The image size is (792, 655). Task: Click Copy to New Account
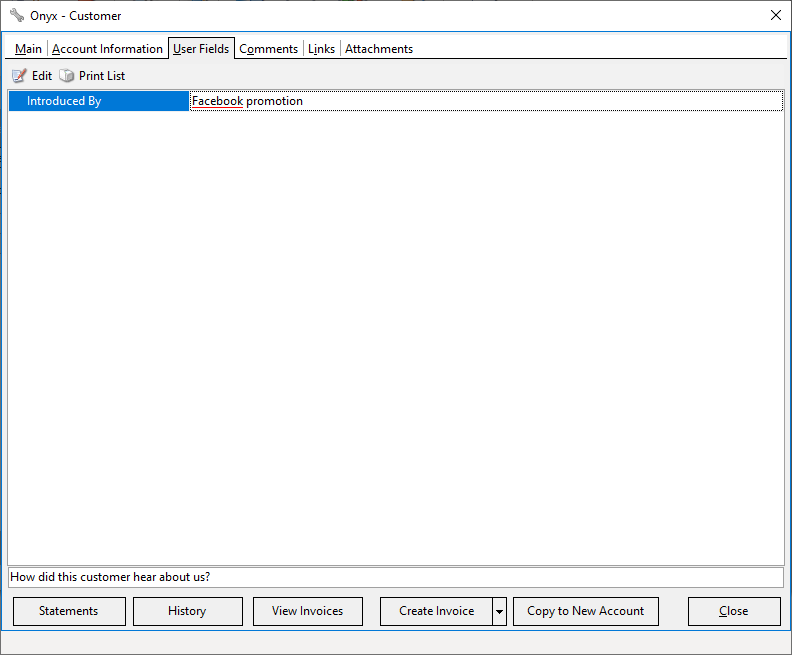(x=586, y=611)
